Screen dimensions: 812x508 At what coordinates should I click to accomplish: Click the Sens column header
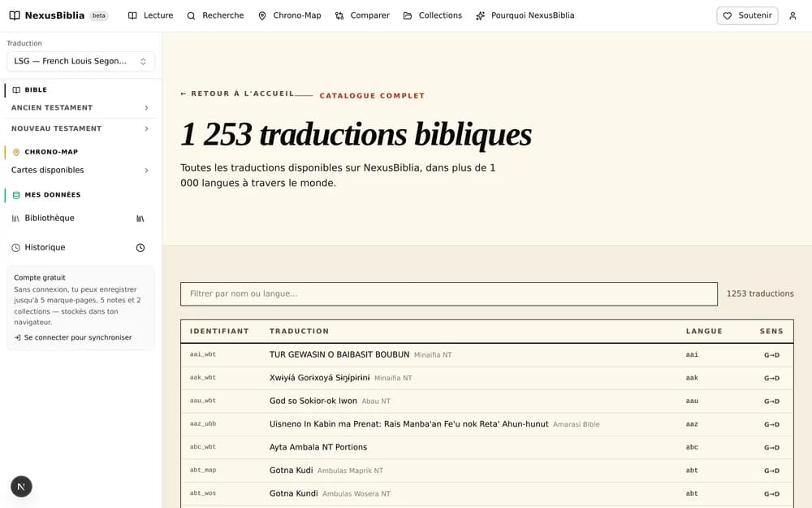(771, 332)
